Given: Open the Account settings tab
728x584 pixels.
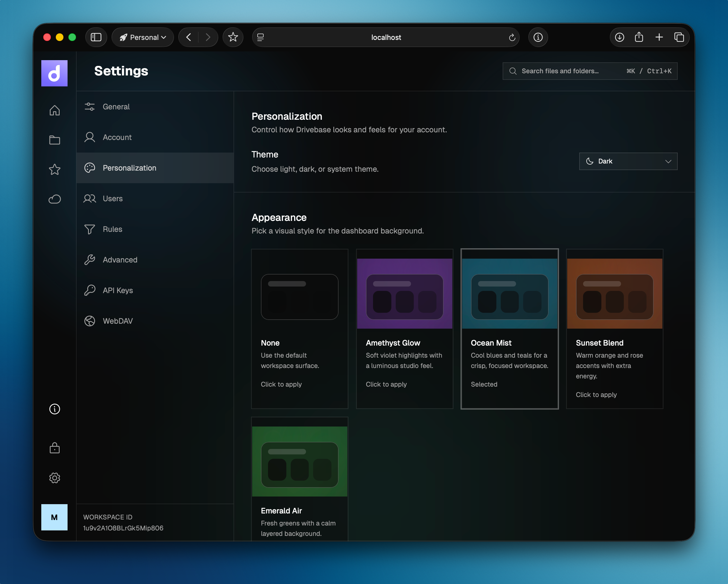Looking at the screenshot, I should (117, 138).
